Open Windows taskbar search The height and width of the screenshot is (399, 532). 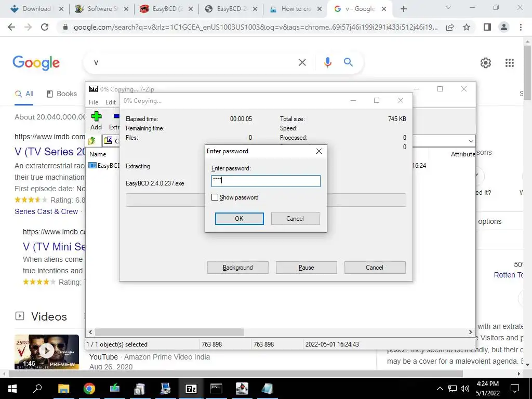[x=37, y=389]
